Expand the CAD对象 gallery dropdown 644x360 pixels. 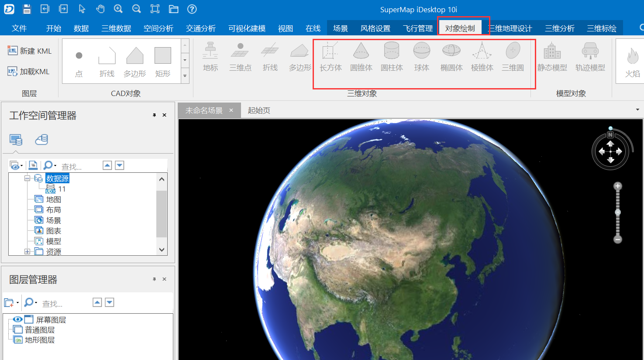pyautogui.click(x=185, y=75)
